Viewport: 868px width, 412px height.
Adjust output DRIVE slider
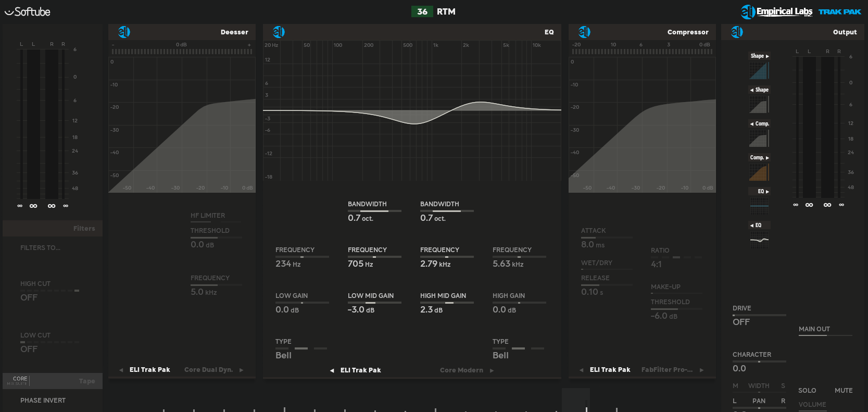[x=759, y=315]
